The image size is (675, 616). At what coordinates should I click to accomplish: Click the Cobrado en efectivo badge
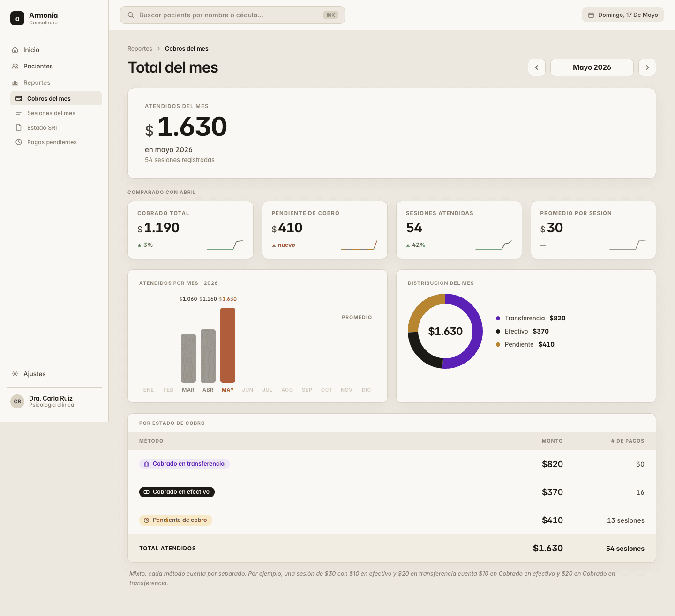tap(177, 492)
